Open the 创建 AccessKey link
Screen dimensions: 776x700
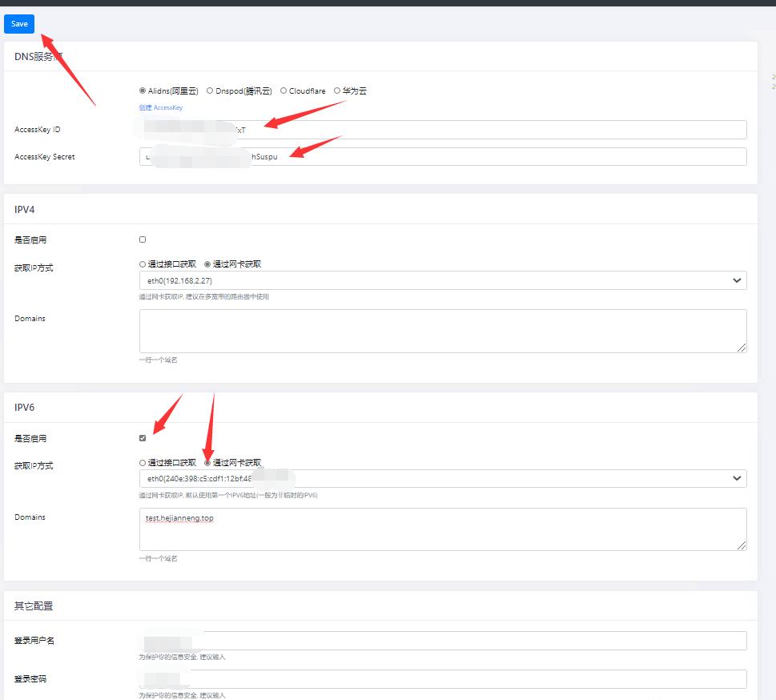(161, 107)
